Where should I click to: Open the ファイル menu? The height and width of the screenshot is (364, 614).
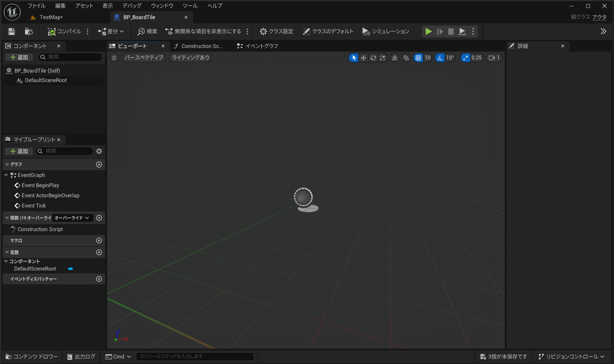(x=37, y=6)
